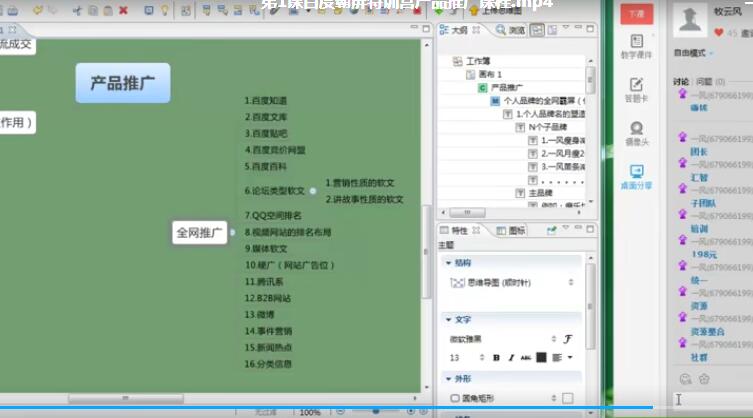Select the 全网推广 mind map node
This screenshot has height=418, width=753.
[x=199, y=233]
